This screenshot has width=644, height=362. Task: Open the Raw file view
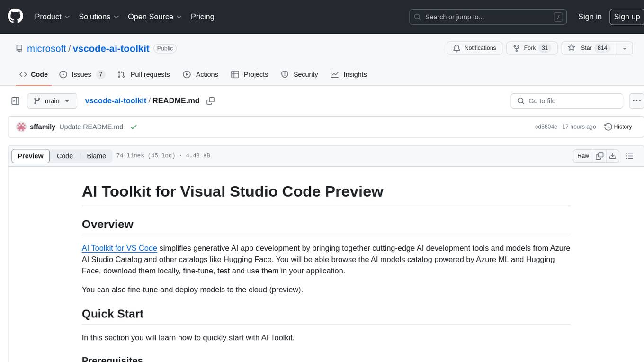pyautogui.click(x=583, y=156)
